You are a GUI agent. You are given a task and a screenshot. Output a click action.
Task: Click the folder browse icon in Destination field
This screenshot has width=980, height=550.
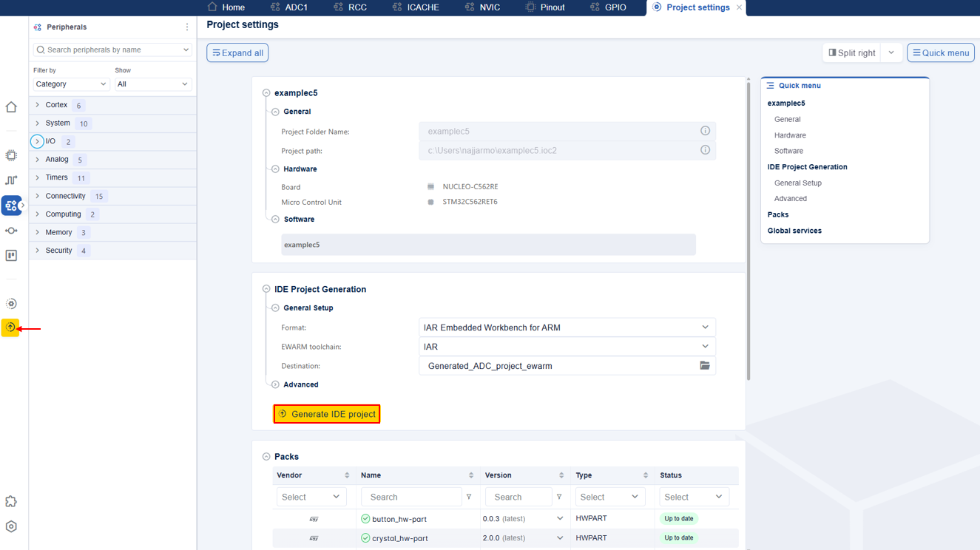[x=705, y=366]
